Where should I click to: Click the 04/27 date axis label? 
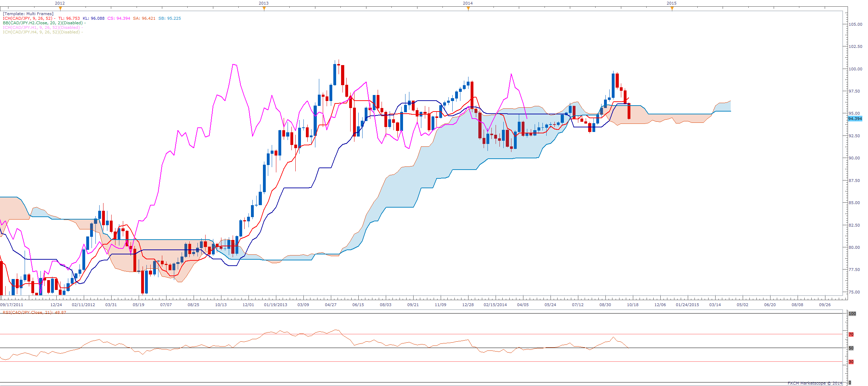pos(331,305)
